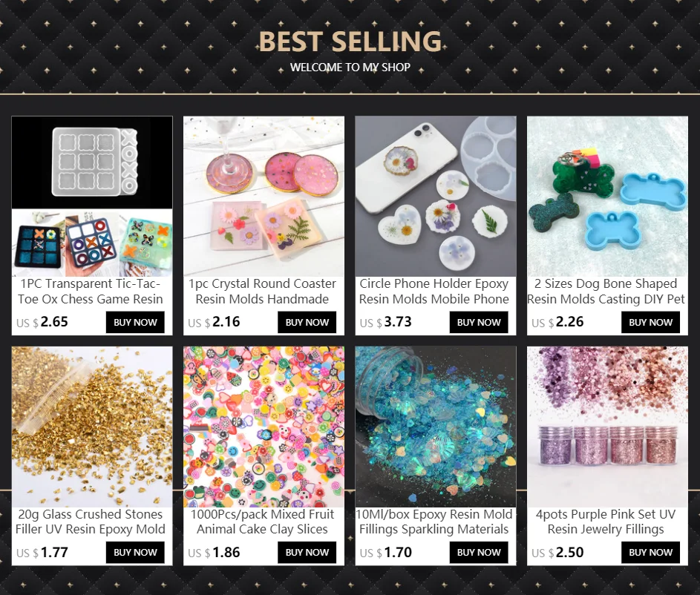Click BUY NOW for Mixed Fruit Clay Slices
This screenshot has height=595, width=700.
[x=307, y=552]
